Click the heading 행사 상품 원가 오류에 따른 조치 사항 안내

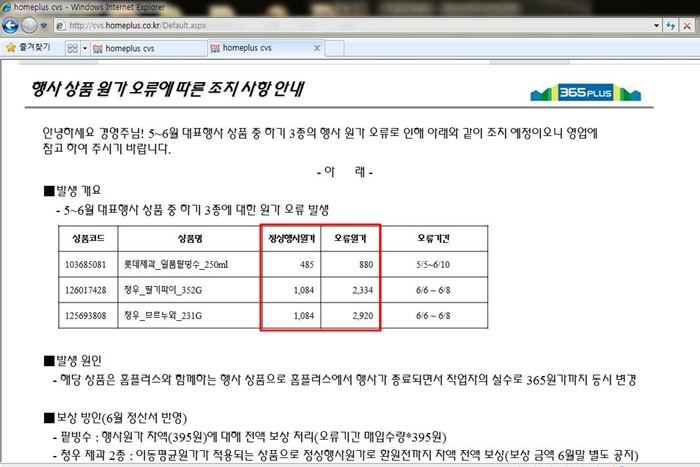pos(167,89)
